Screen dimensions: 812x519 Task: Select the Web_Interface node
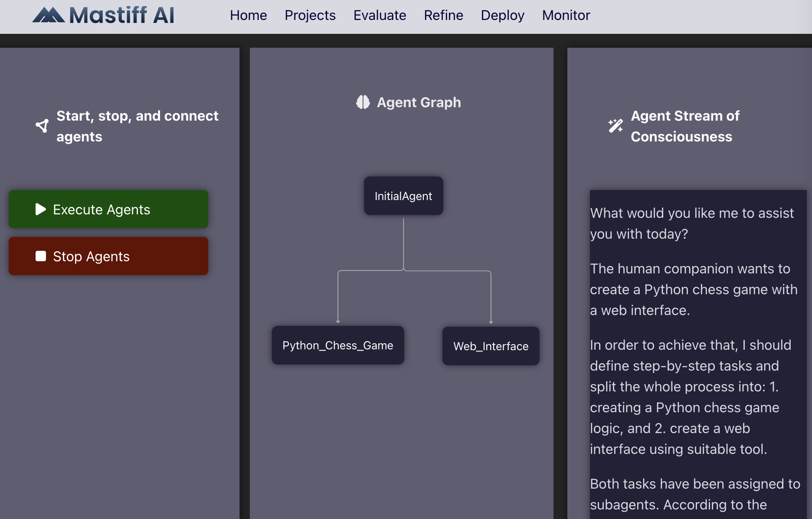(x=491, y=346)
